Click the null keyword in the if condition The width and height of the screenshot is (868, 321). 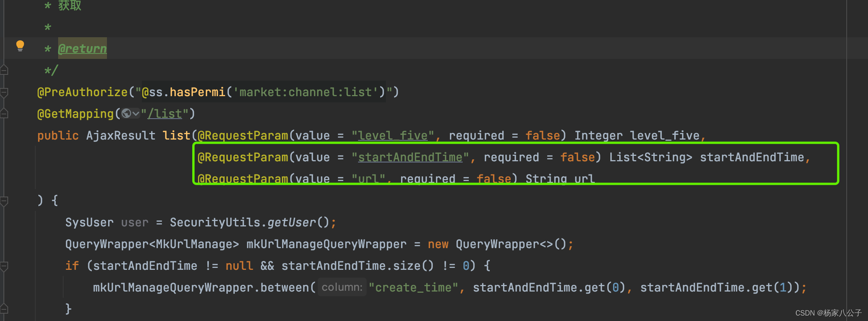tap(239, 266)
